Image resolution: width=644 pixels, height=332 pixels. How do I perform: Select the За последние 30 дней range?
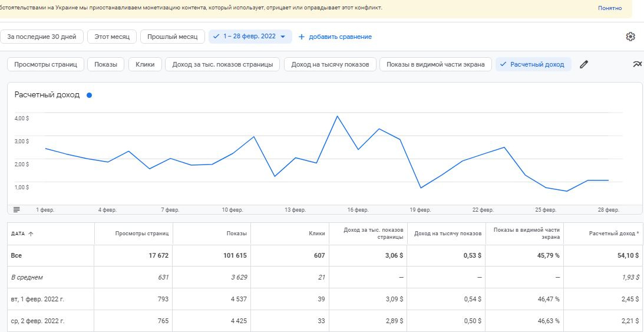(x=42, y=37)
